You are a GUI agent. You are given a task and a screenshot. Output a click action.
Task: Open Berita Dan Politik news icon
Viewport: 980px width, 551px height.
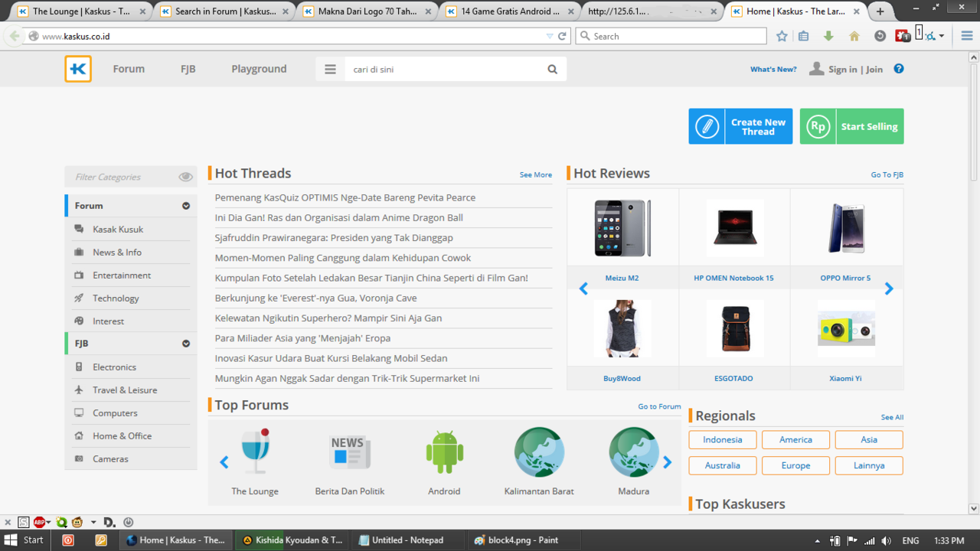point(350,452)
